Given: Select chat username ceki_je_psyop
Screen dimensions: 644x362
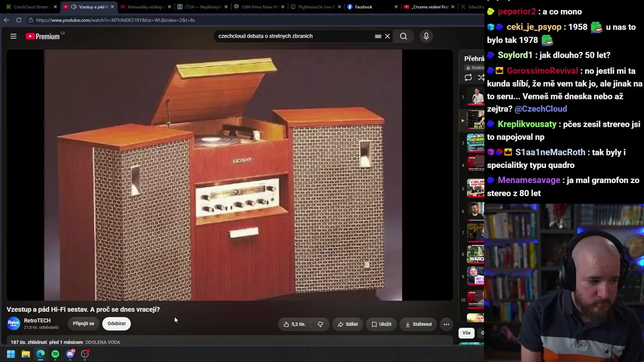Looking at the screenshot, I should pos(534,27).
